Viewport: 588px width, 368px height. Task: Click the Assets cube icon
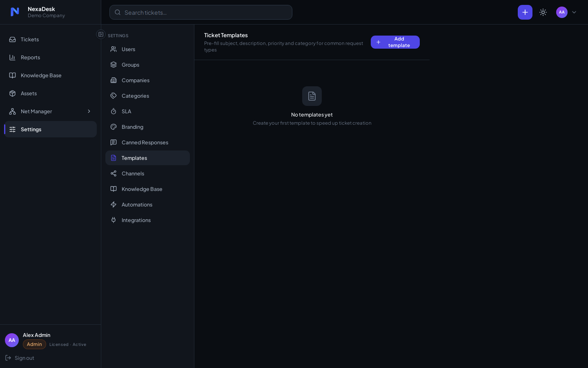[13, 93]
